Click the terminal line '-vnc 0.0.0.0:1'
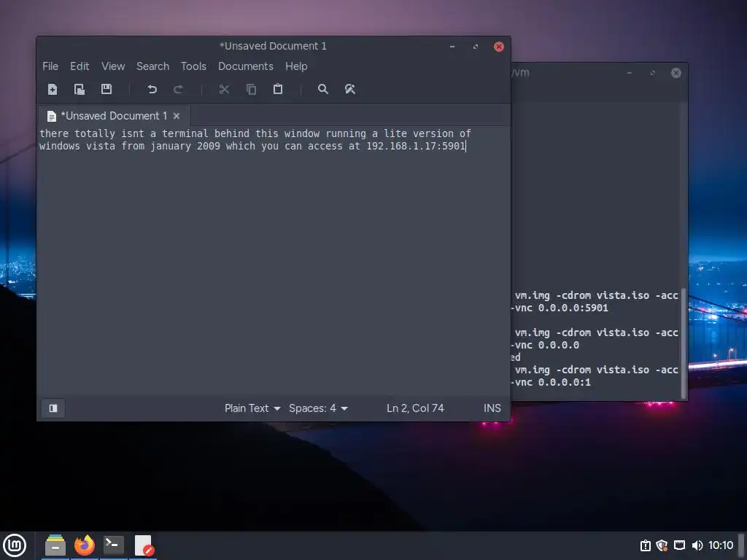The width and height of the screenshot is (747, 560). point(551,382)
